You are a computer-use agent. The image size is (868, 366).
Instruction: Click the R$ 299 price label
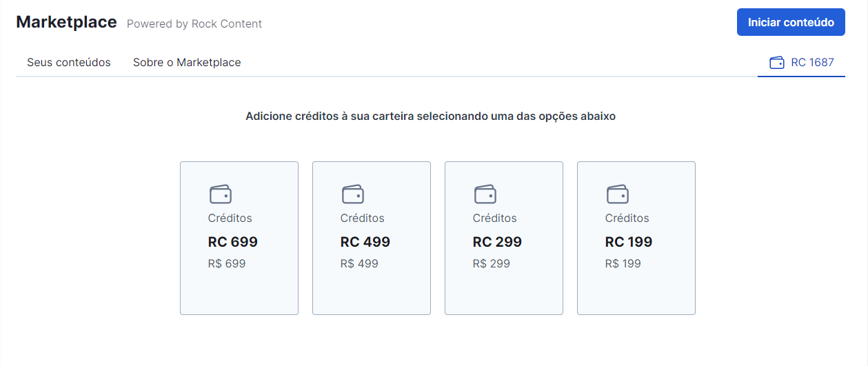pos(492,263)
